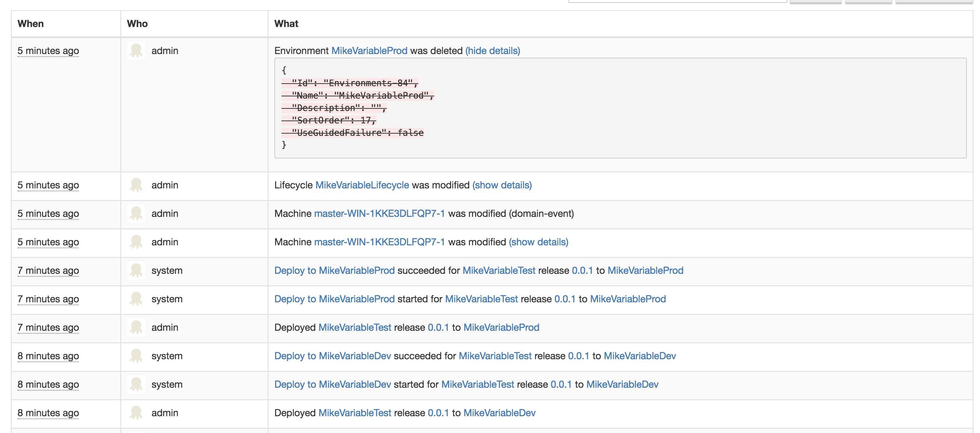This screenshot has height=433, width=980.
Task: Open Deploy to MikeVariableProd started task link
Action: pos(335,299)
